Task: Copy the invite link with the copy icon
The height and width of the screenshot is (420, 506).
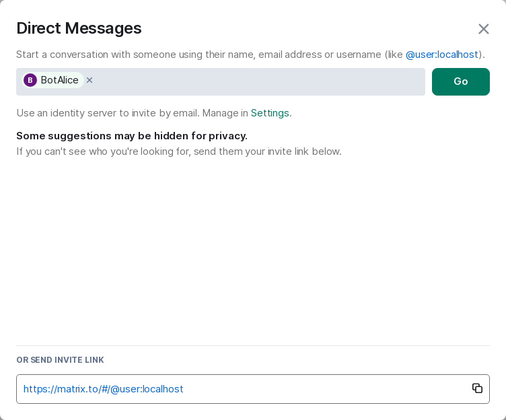Action: [x=477, y=388]
